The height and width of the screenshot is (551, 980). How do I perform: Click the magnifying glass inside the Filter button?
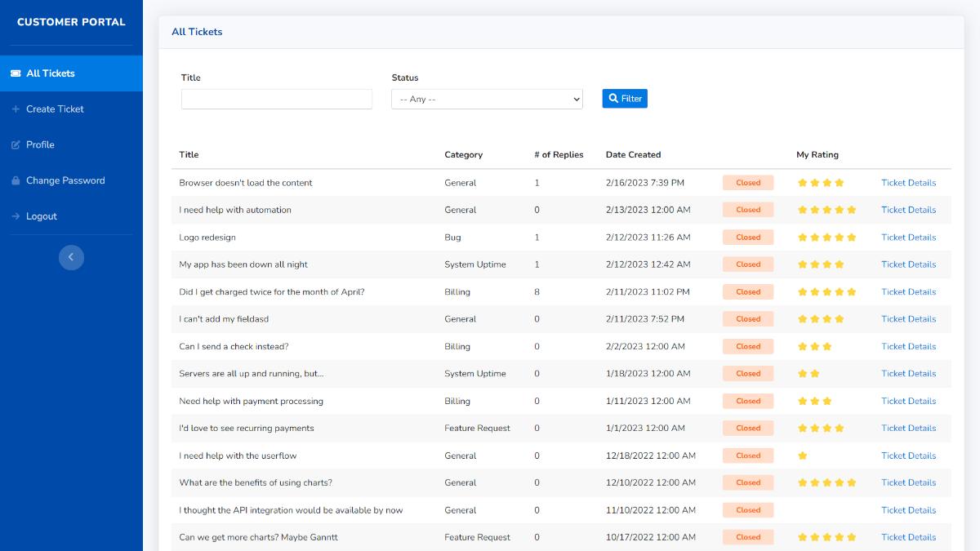pyautogui.click(x=612, y=98)
